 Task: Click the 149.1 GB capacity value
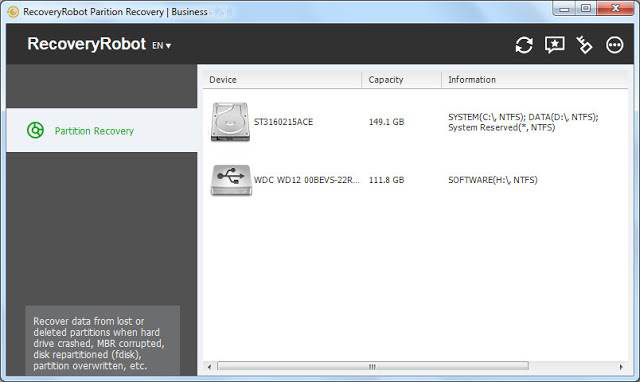click(386, 122)
